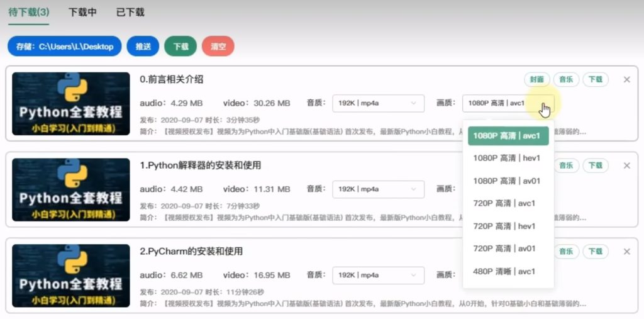The image size is (644, 319).
Task: Remove the 1.Python解释器 item with X icon
Action: (626, 165)
